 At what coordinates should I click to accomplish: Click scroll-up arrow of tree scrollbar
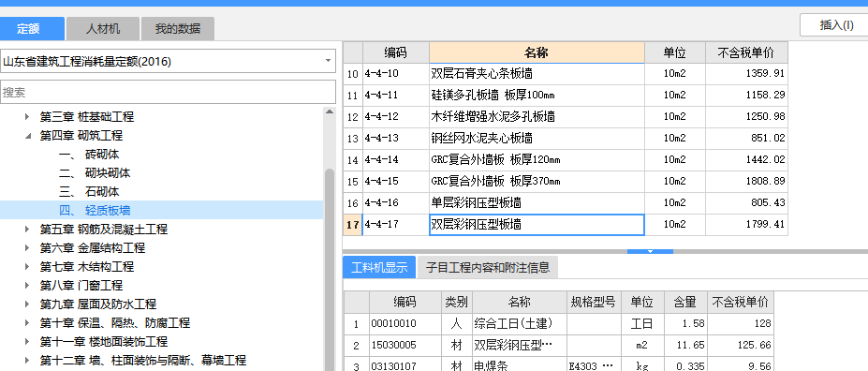coord(330,111)
